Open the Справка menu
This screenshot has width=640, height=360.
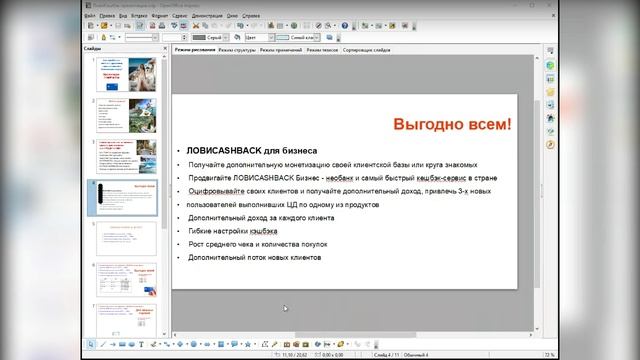coord(251,16)
